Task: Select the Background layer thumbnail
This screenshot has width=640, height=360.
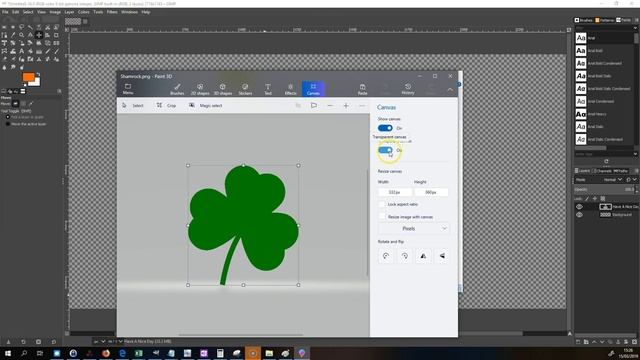Action: click(605, 215)
